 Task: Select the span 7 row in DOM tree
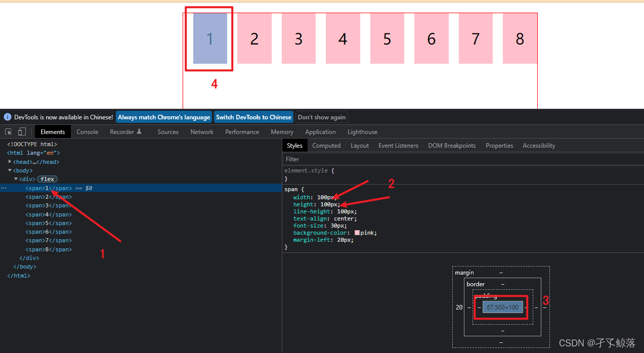coord(141,240)
